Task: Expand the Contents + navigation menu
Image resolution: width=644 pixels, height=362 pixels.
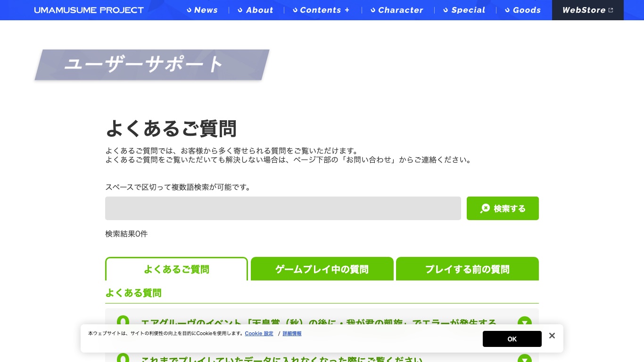Action: (x=321, y=10)
